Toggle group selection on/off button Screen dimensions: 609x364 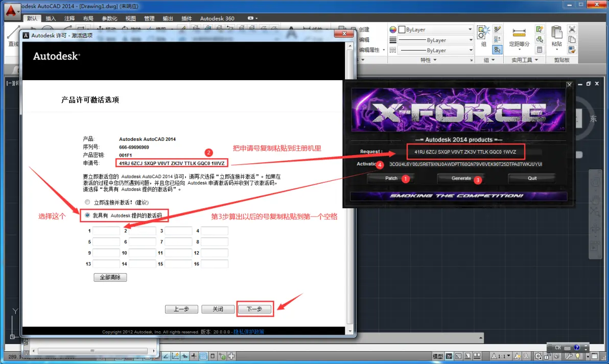tap(497, 50)
